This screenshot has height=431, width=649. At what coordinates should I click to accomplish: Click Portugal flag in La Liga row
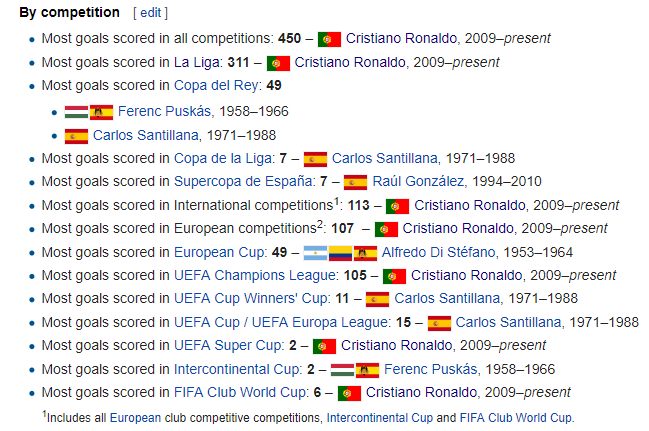pos(278,64)
